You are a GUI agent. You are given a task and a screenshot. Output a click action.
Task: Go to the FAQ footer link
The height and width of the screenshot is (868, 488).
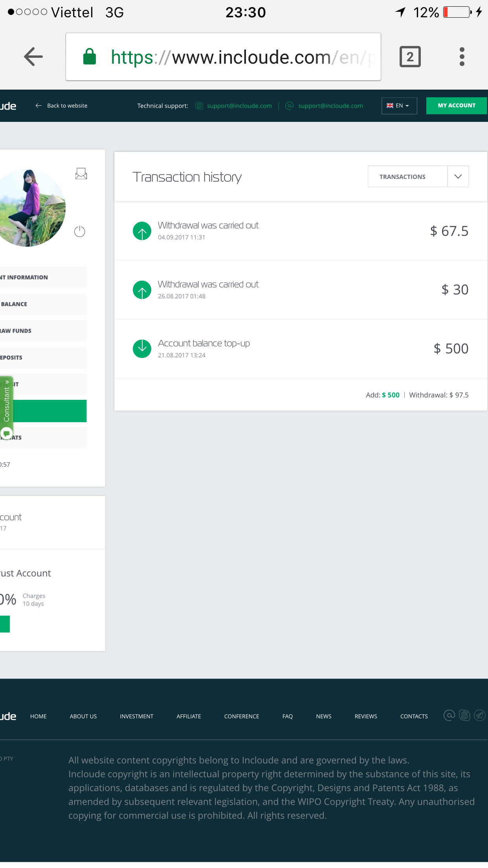287,717
